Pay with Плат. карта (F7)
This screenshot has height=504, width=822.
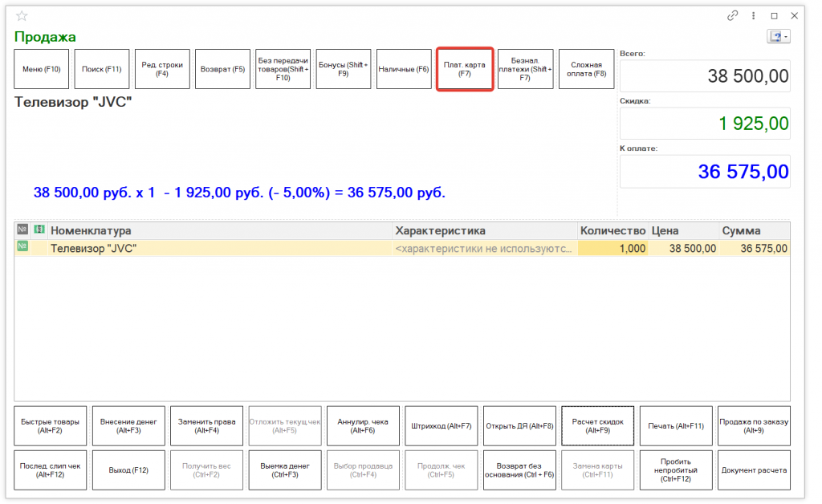coord(464,69)
